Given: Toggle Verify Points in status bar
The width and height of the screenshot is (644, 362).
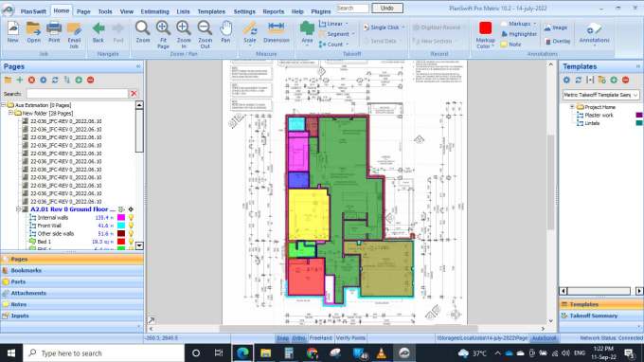Looking at the screenshot, I should pyautogui.click(x=350, y=338).
